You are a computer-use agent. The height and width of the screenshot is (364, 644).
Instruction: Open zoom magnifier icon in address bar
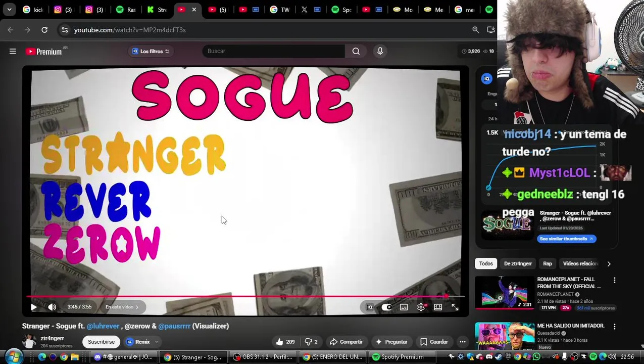point(475,30)
